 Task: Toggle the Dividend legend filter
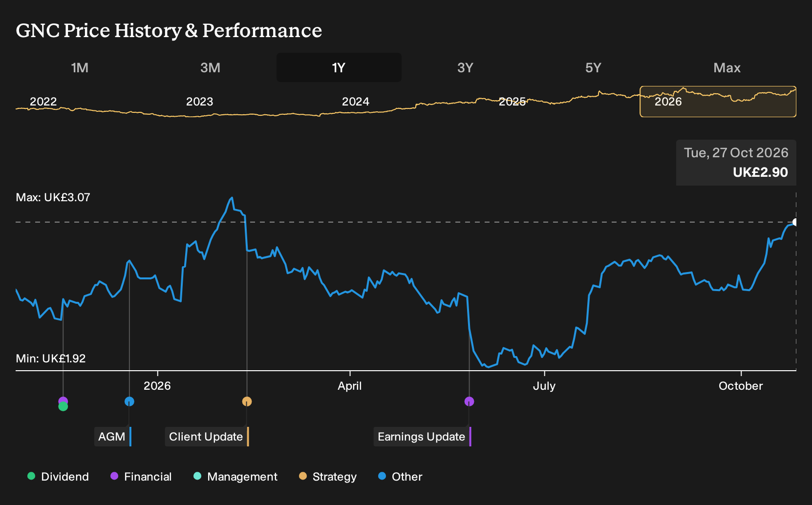[x=58, y=477]
